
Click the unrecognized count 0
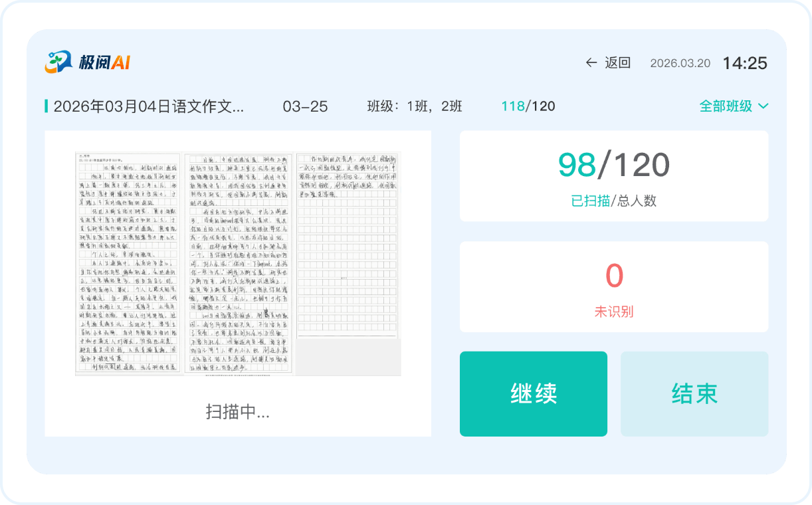(x=614, y=276)
